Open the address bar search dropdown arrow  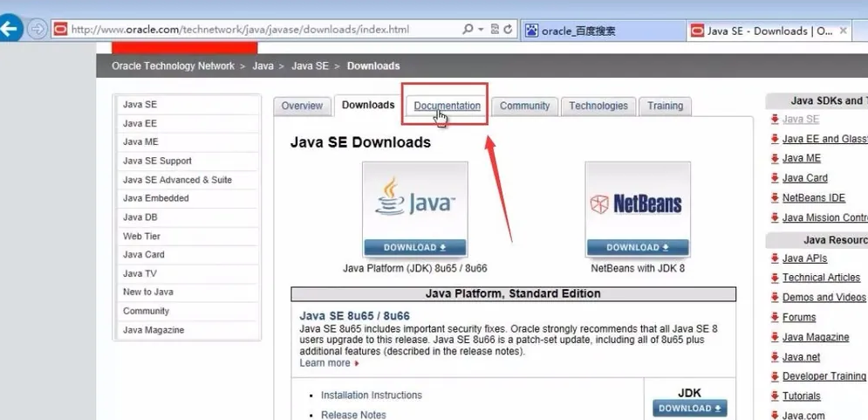481,30
